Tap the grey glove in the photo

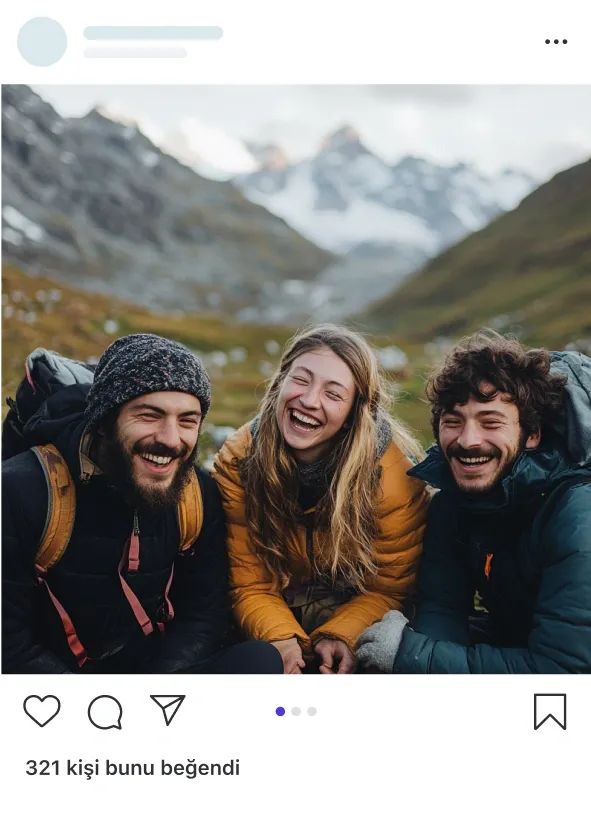pyautogui.click(x=380, y=641)
